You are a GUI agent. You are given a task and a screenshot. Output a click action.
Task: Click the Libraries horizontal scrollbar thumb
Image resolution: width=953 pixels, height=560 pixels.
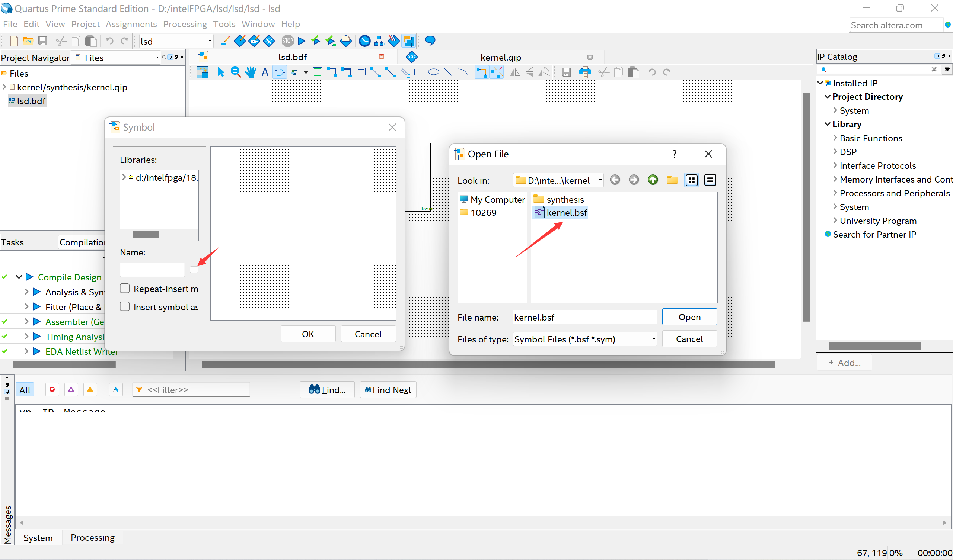point(146,235)
